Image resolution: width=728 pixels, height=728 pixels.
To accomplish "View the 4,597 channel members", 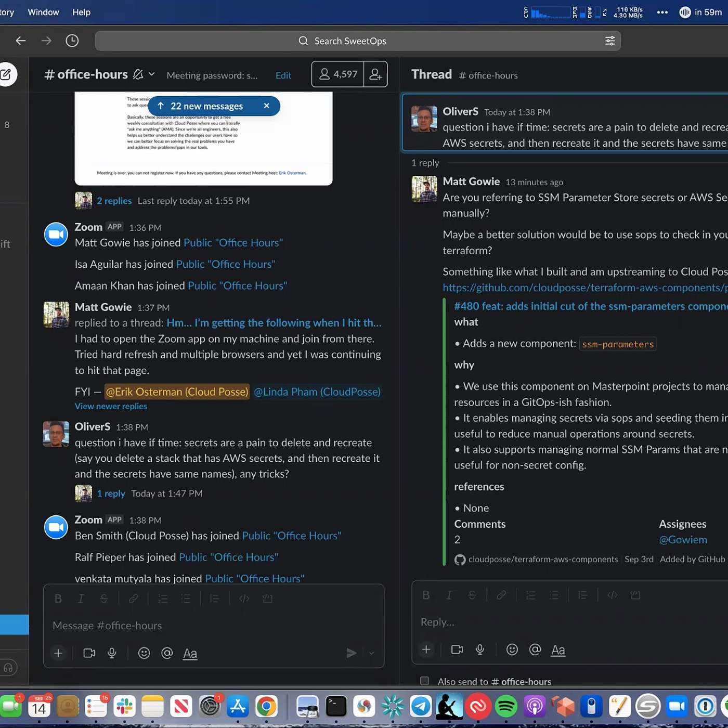I will (338, 74).
